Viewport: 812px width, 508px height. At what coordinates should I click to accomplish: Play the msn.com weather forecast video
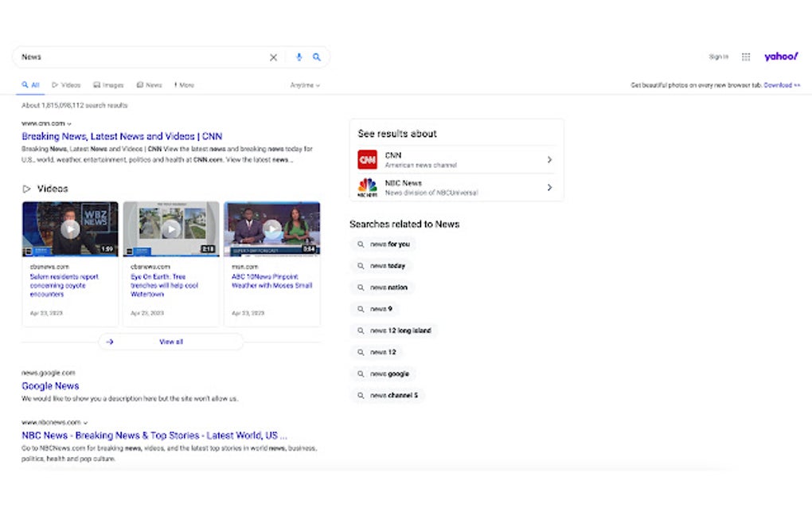pos(271,229)
